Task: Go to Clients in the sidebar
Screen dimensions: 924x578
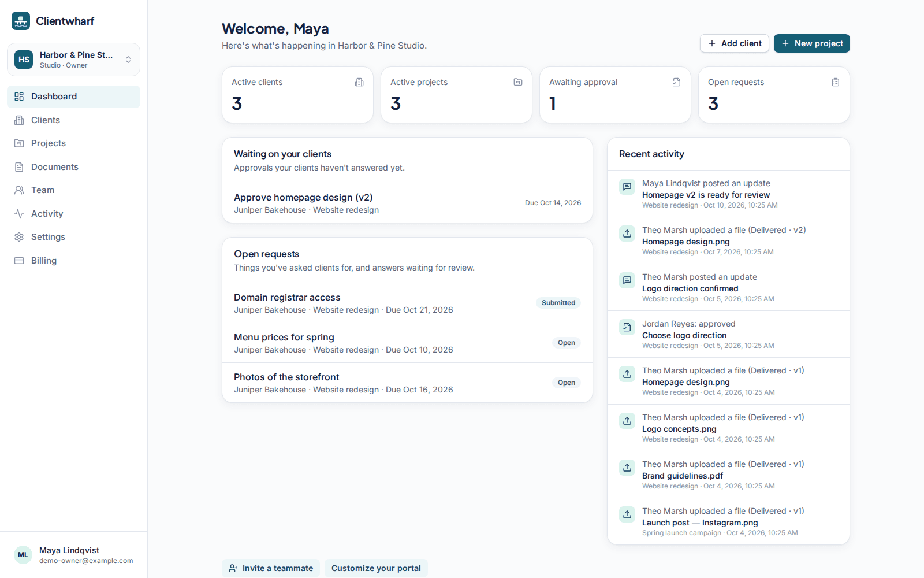Action: [73, 120]
